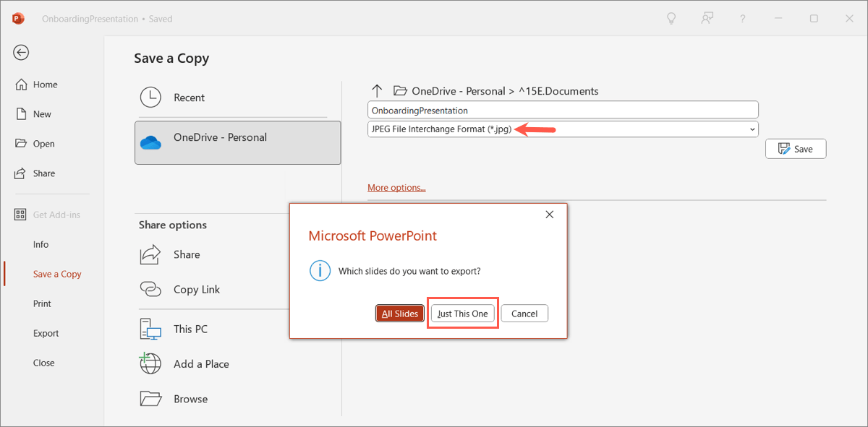Click Just This One button
The width and height of the screenshot is (868, 427).
[x=463, y=314]
